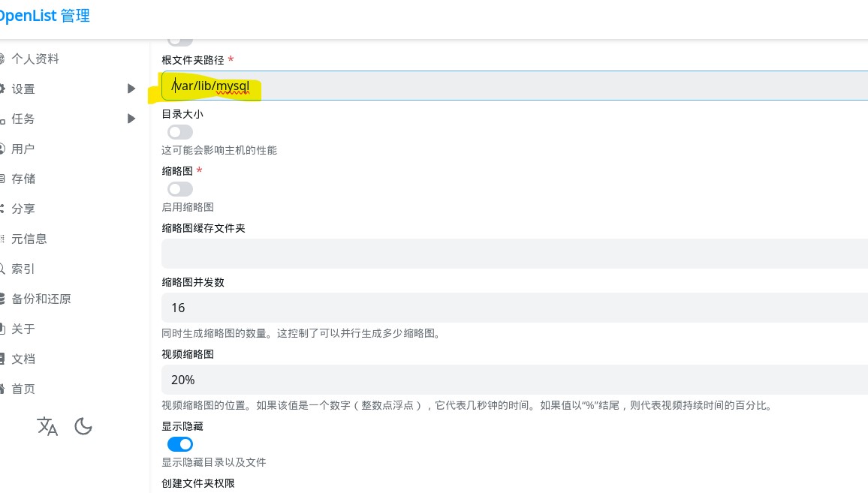Screen dimensions: 868x493
Task: Open 存储 storage page in sidebar
Action: coord(23,179)
